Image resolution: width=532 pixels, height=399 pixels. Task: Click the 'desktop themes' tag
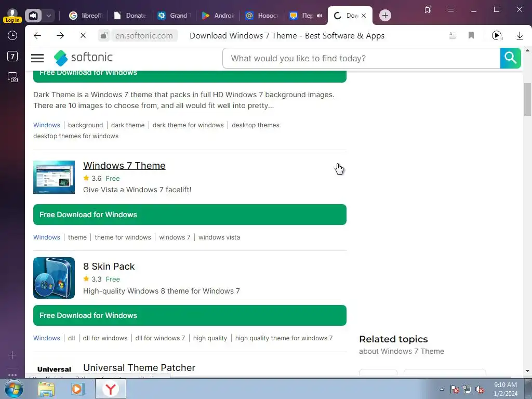pyautogui.click(x=256, y=125)
